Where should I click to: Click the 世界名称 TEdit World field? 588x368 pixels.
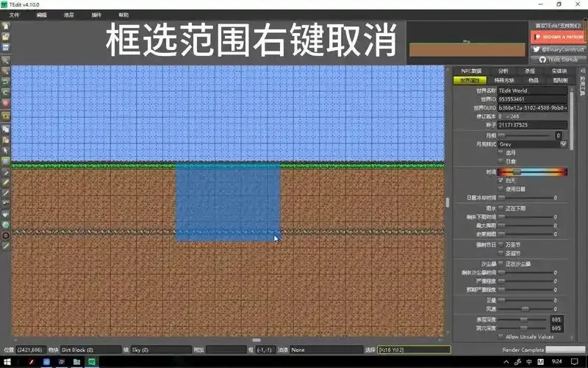click(532, 91)
